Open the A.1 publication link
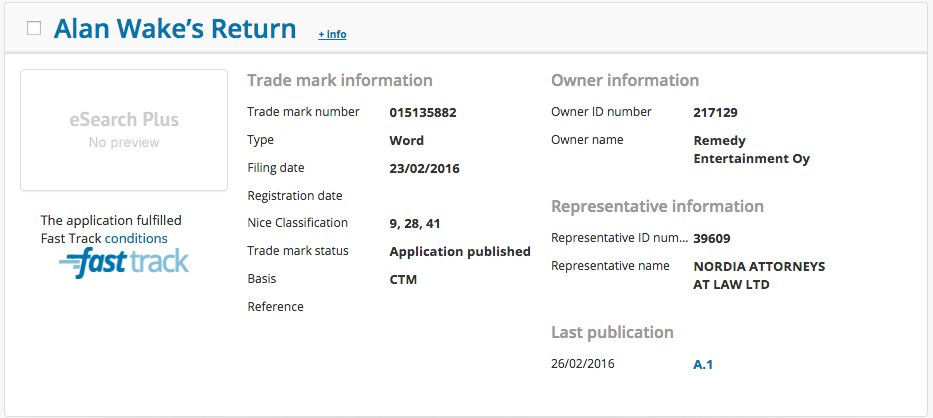 [703, 364]
